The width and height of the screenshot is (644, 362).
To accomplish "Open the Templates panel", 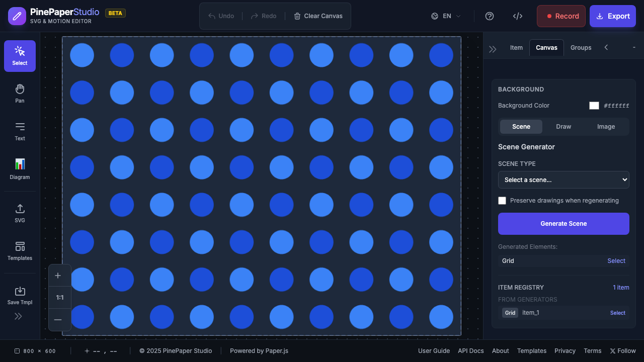I will [20, 251].
